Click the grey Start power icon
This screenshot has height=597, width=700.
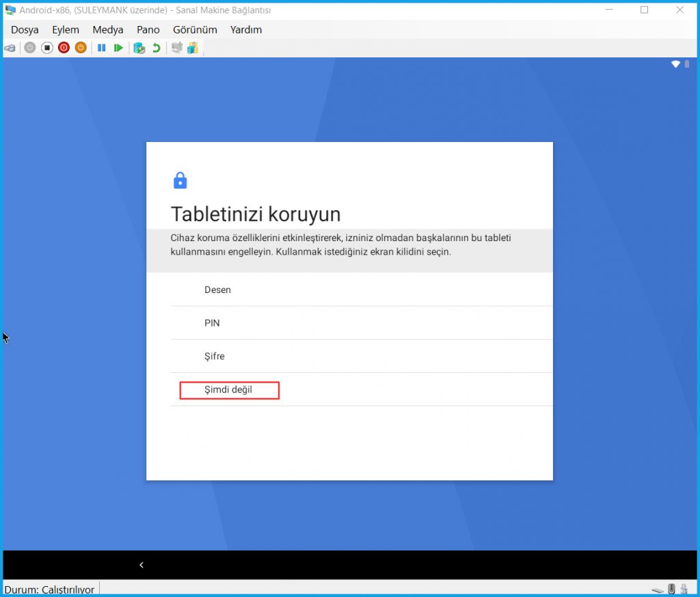[30, 48]
